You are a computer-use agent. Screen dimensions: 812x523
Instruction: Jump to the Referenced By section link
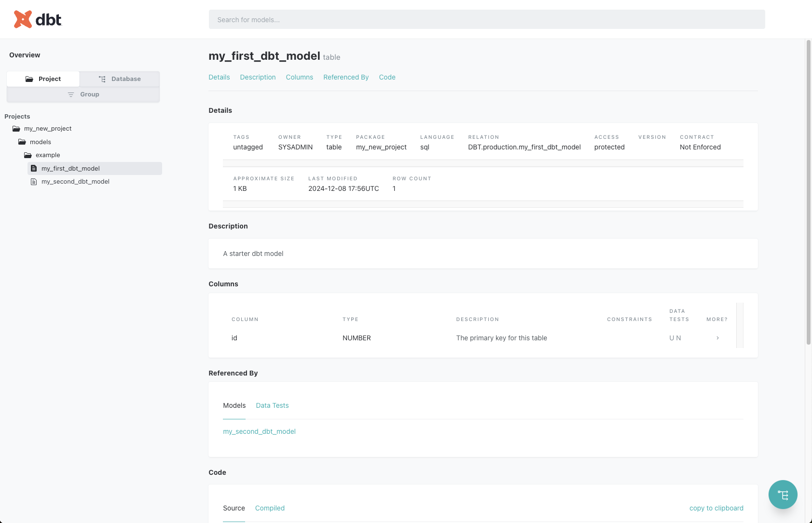point(346,77)
